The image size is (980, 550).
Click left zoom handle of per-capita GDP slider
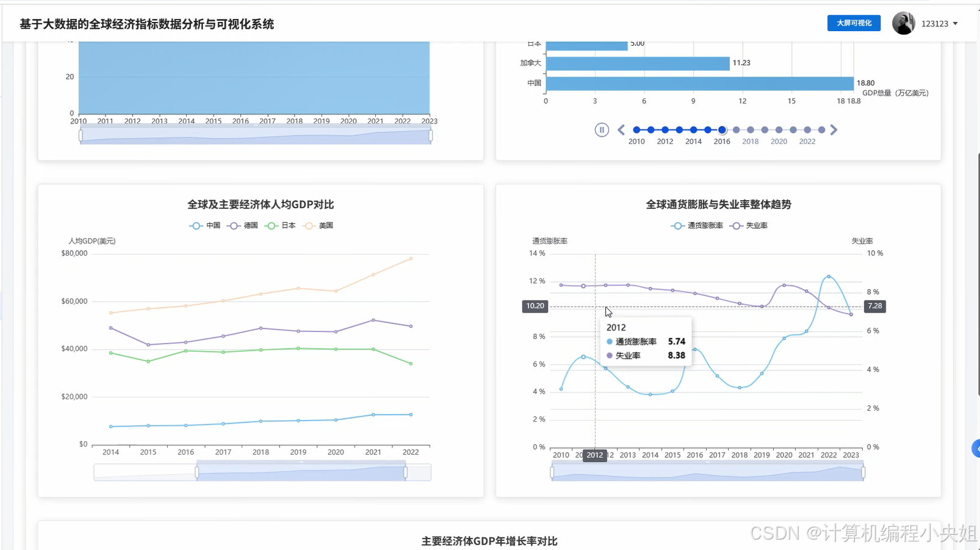197,472
